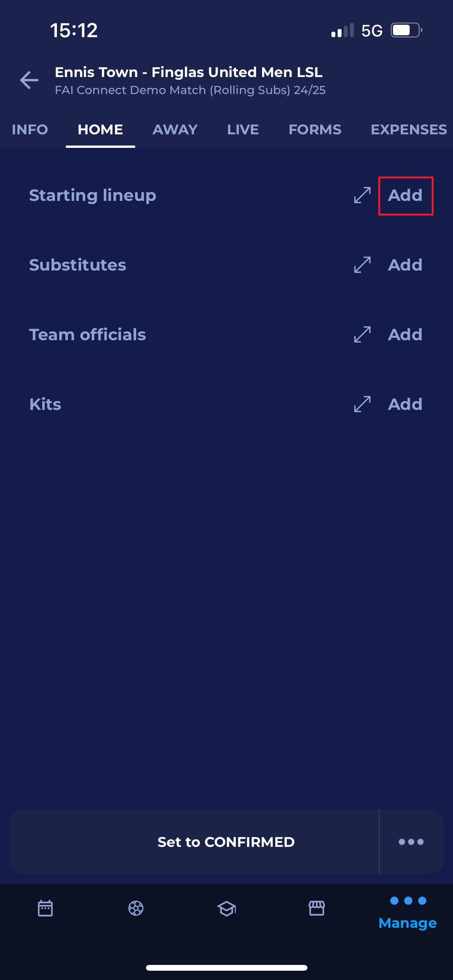Viewport: 453px width, 980px height.
Task: Open the shop icon in bottom bar
Action: (x=317, y=908)
